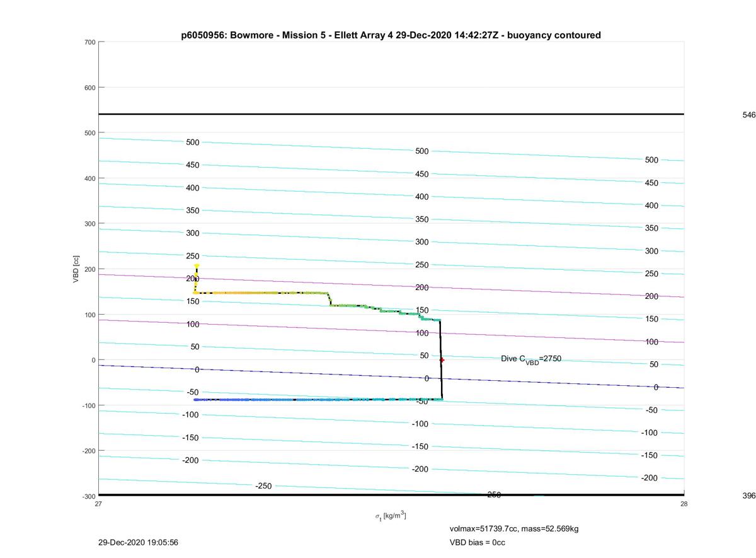Click the plot title starting "p6050956: Bowmore"
Viewport: 756px width, 558px height.
pos(391,35)
